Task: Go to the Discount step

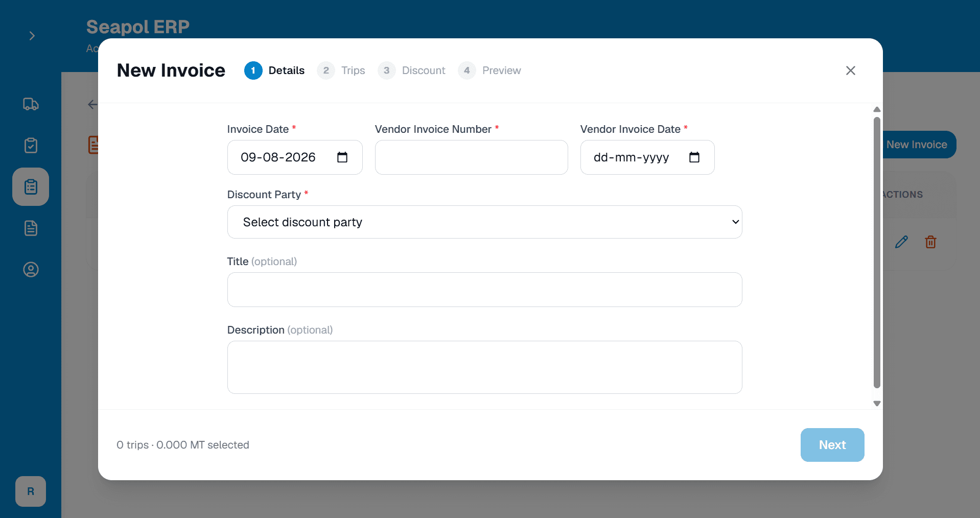Action: pos(411,70)
